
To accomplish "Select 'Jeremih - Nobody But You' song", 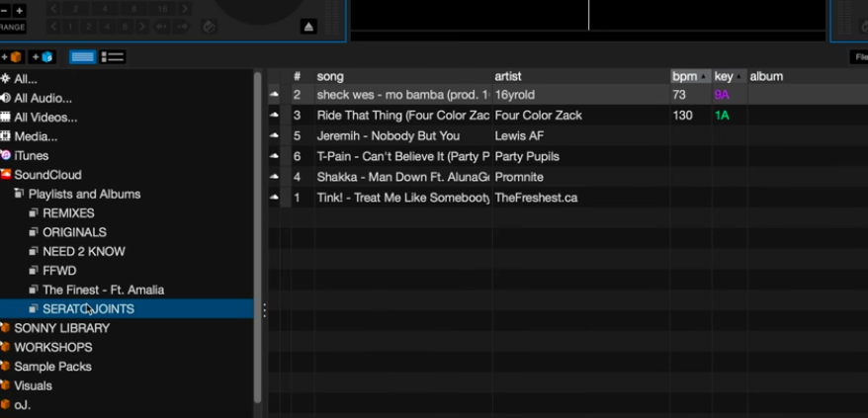I will click(389, 135).
